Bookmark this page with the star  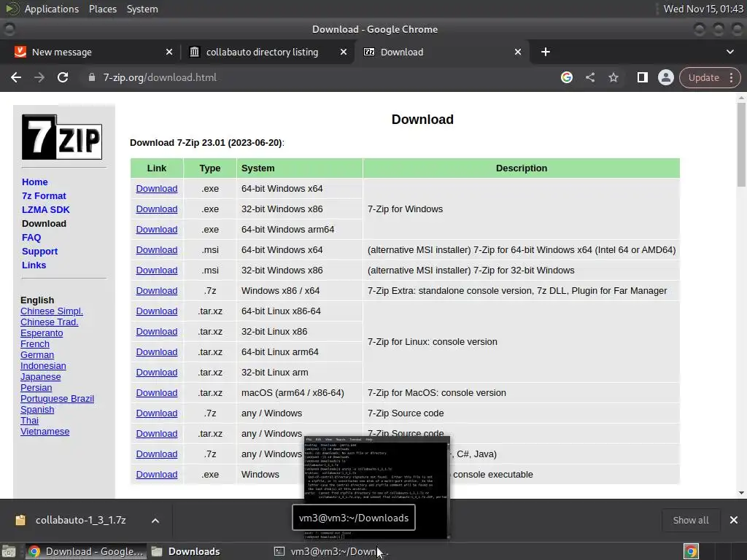point(614,77)
